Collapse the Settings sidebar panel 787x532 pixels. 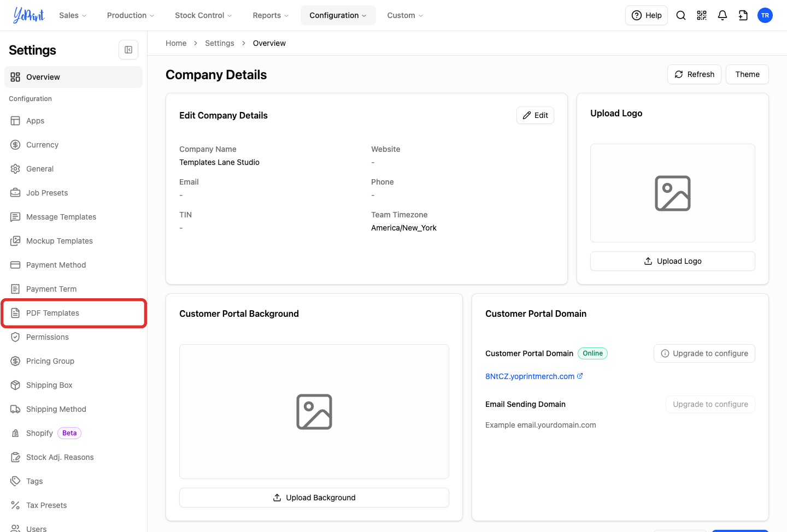128,50
